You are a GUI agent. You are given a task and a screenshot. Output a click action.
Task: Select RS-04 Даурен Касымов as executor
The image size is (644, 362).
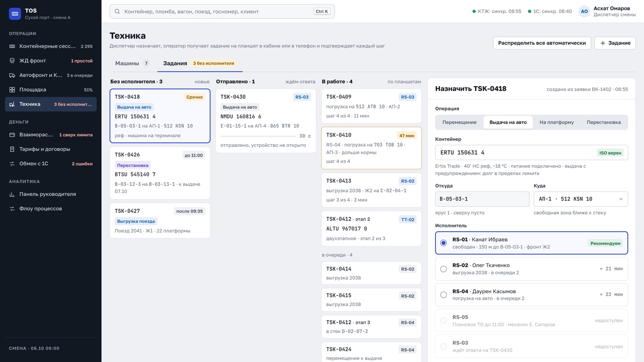coord(444,295)
